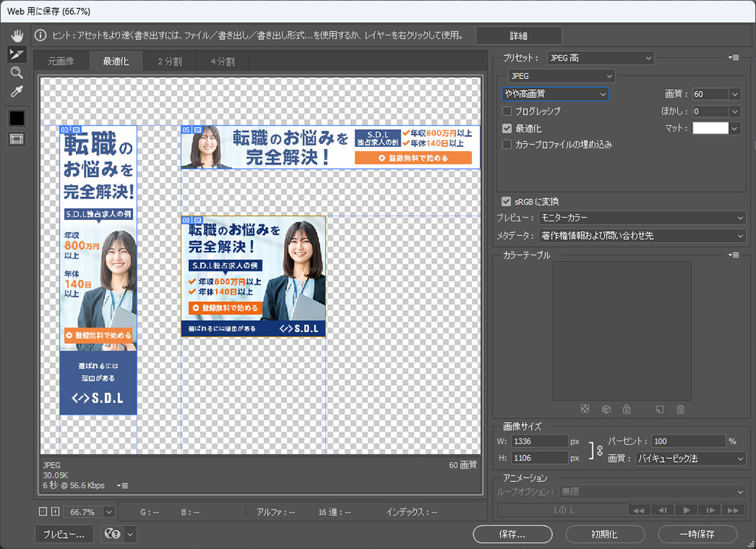Select the Slice Select tool

coord(16,54)
